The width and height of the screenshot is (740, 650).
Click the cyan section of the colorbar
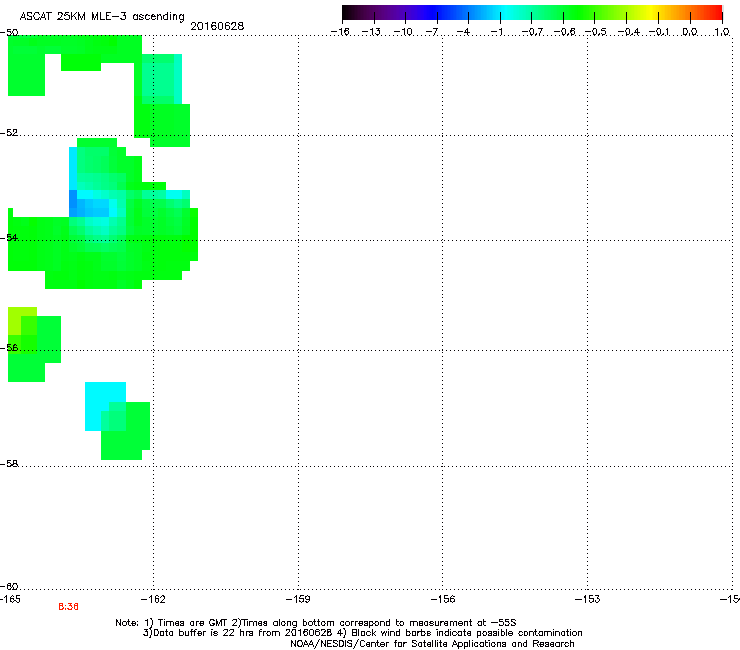505,12
